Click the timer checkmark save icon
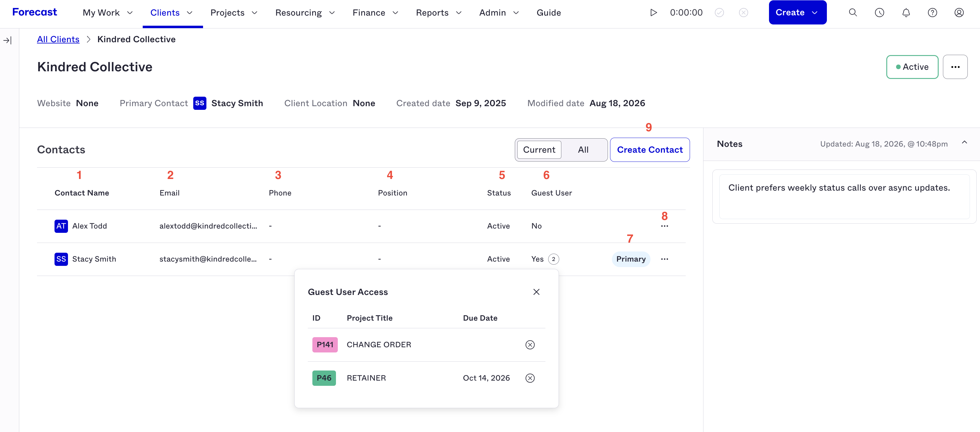This screenshot has width=980, height=432. 719,13
